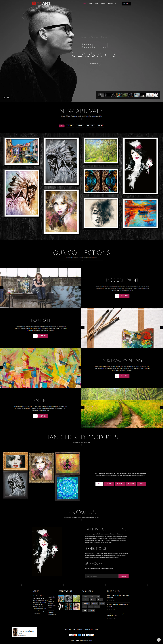Image resolution: width=163 pixels, height=644 pixels.
Task: Open the X social icon on hero
Action: click(x=5, y=98)
